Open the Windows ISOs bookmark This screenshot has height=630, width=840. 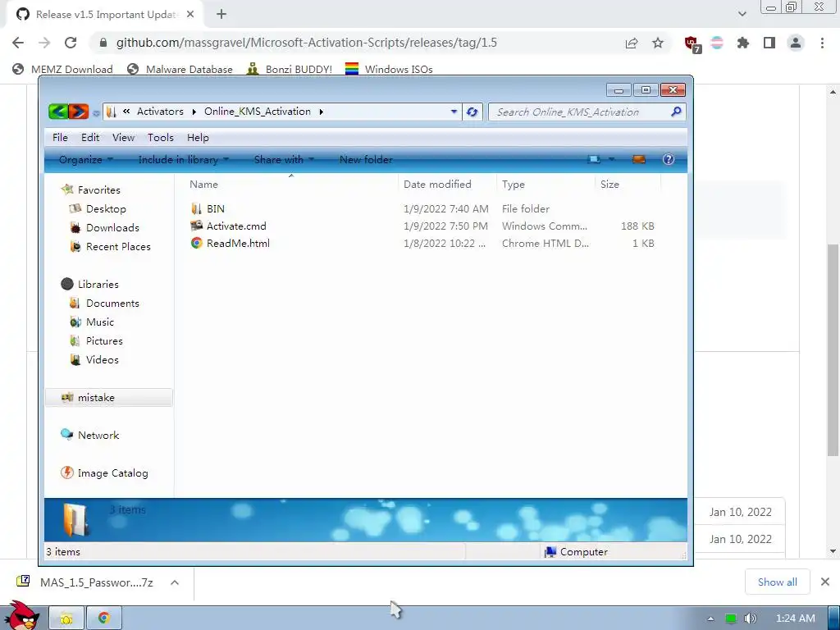point(389,69)
